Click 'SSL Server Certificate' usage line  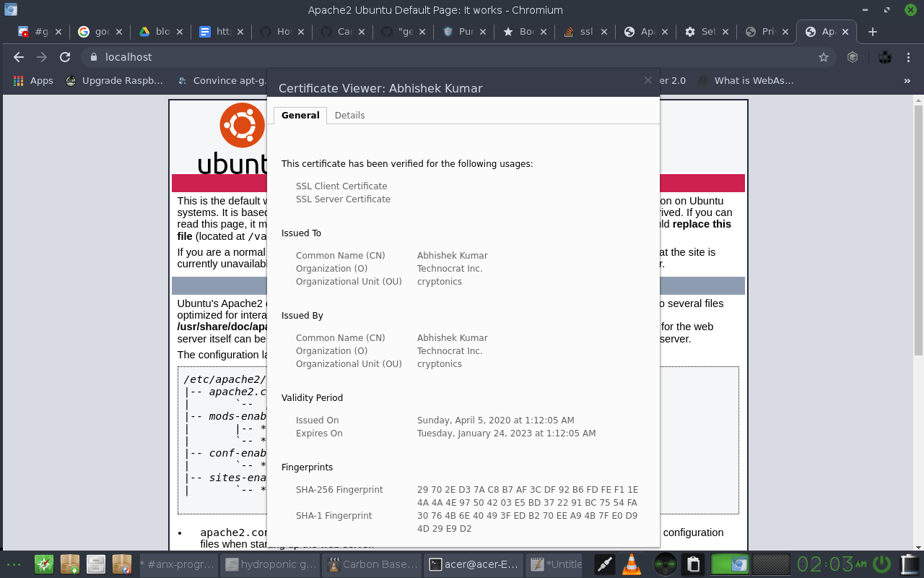tap(343, 199)
